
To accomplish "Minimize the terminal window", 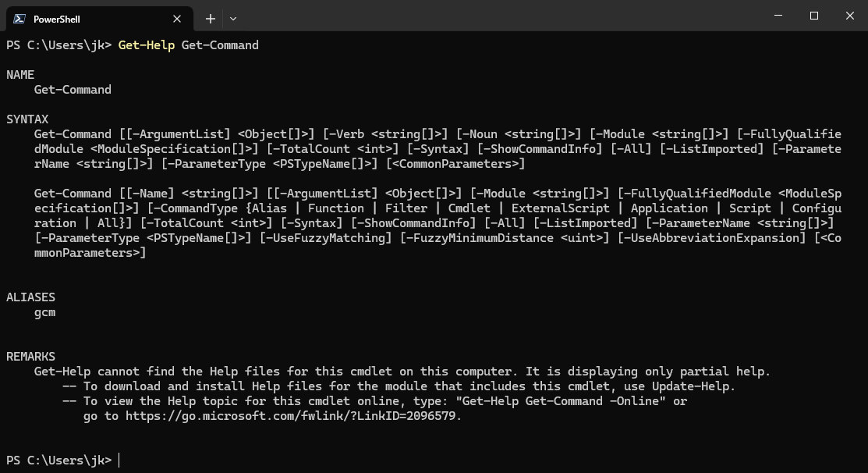I will [x=778, y=16].
